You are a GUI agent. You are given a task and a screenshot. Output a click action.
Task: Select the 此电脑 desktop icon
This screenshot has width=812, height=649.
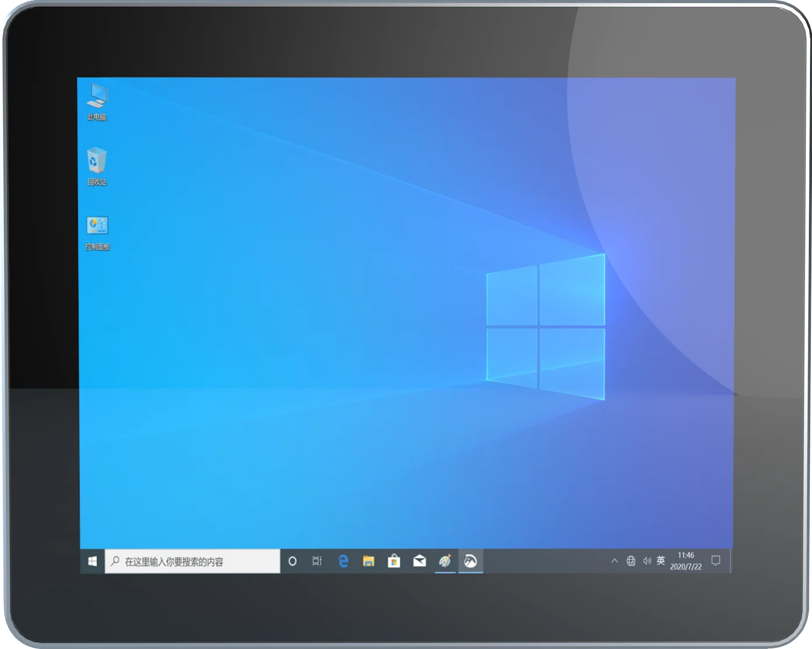97,103
